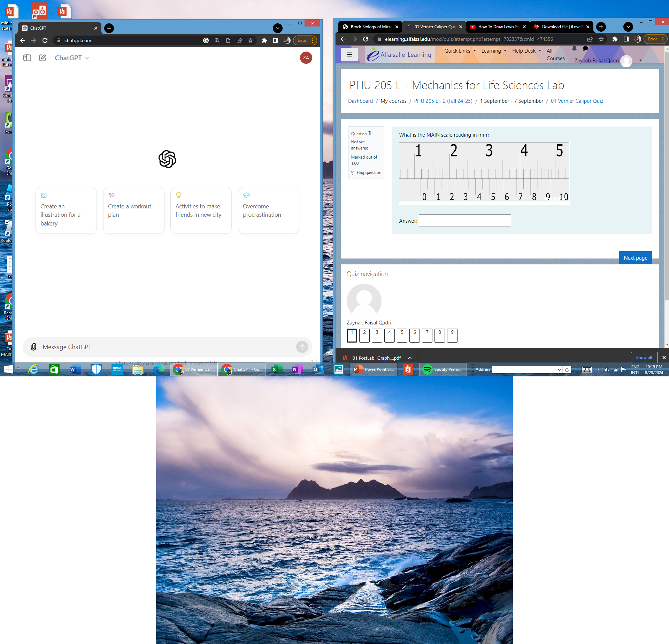
Task: Toggle the Moodle hamburger menu
Action: (349, 54)
